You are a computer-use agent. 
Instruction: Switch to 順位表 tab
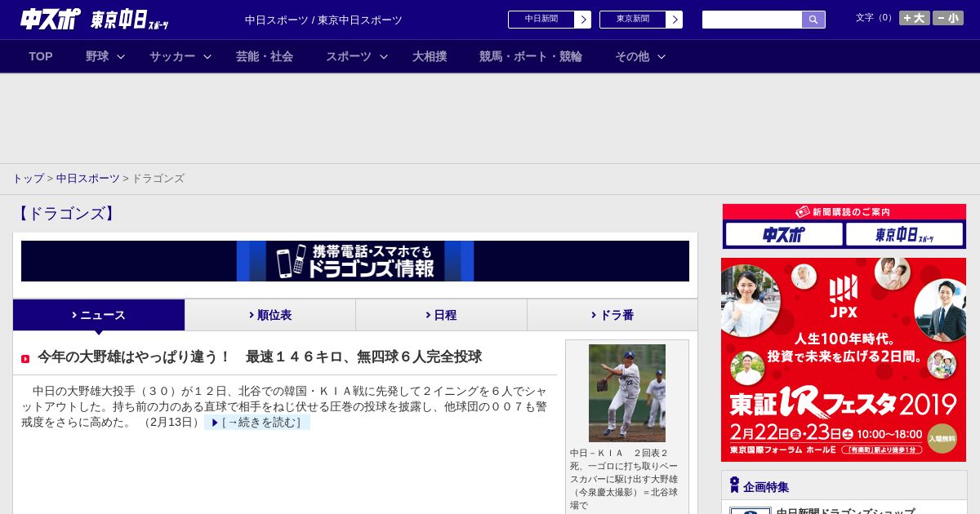click(270, 315)
